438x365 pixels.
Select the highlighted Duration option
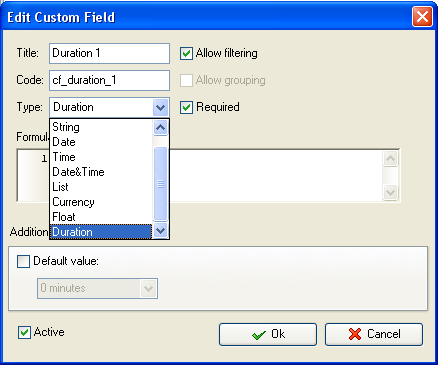click(101, 232)
